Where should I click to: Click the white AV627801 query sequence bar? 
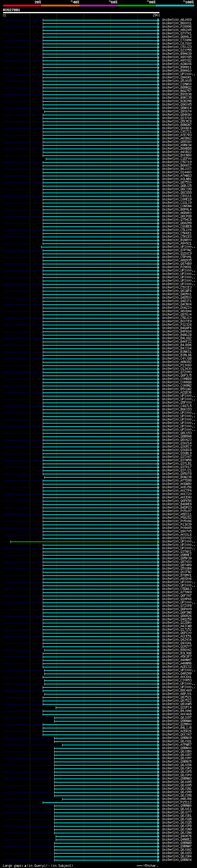pos(81,13)
